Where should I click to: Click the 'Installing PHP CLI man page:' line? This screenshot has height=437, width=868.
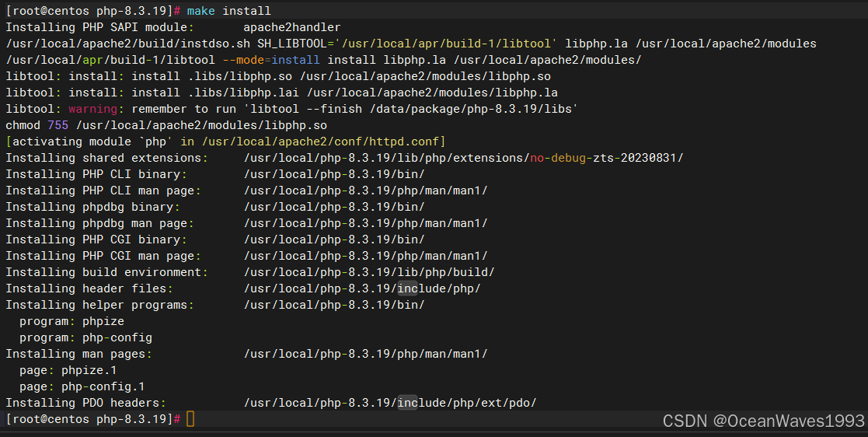click(246, 191)
